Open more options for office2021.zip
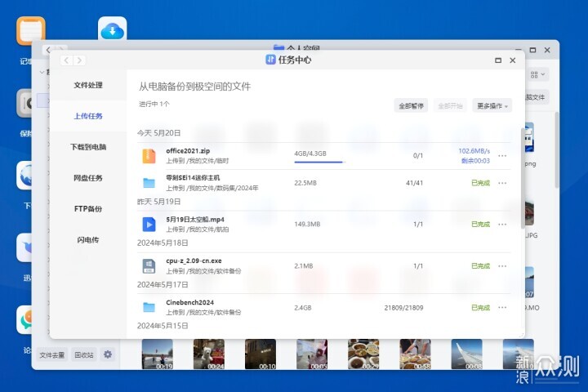This screenshot has height=392, width=588. click(x=502, y=156)
